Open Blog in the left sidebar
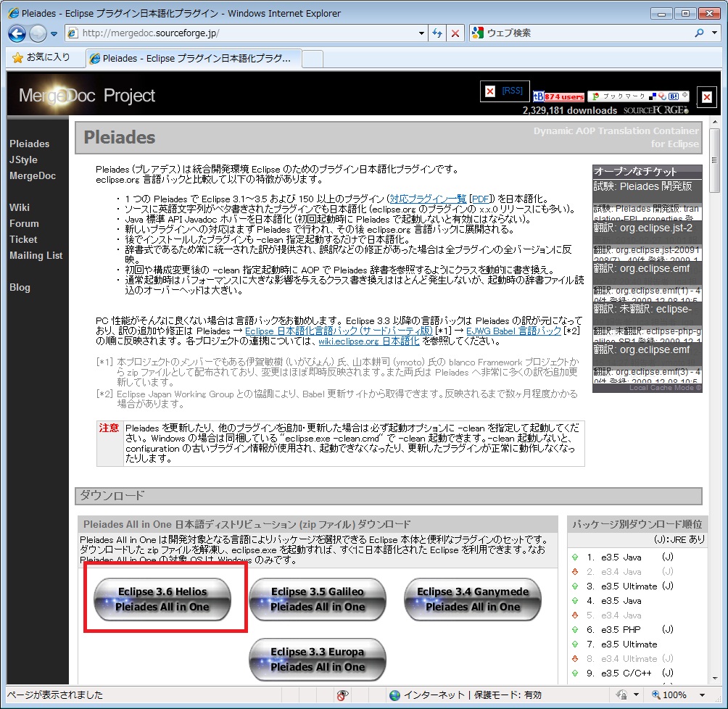 tap(20, 287)
